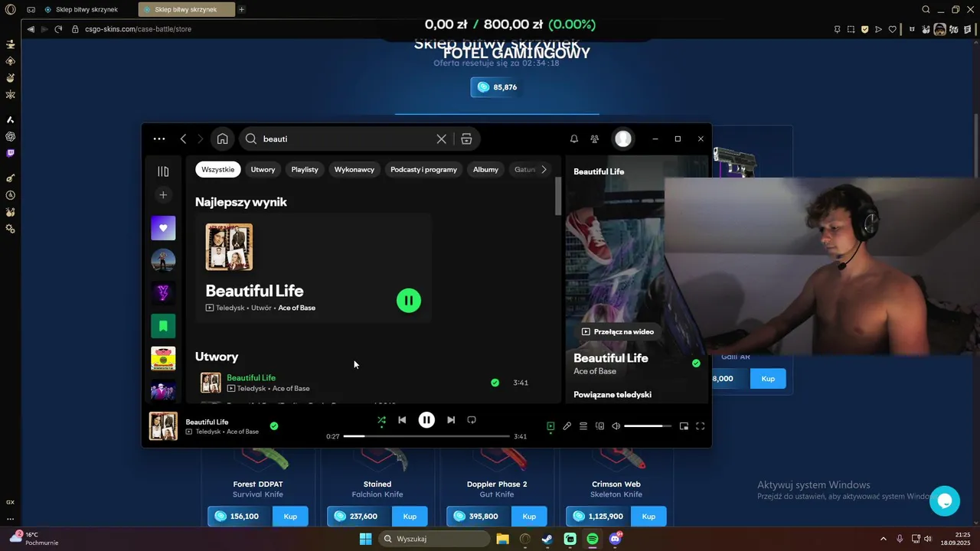The height and width of the screenshot is (551, 980).
Task: Select the Wszystkie filter chip
Action: [218, 170]
